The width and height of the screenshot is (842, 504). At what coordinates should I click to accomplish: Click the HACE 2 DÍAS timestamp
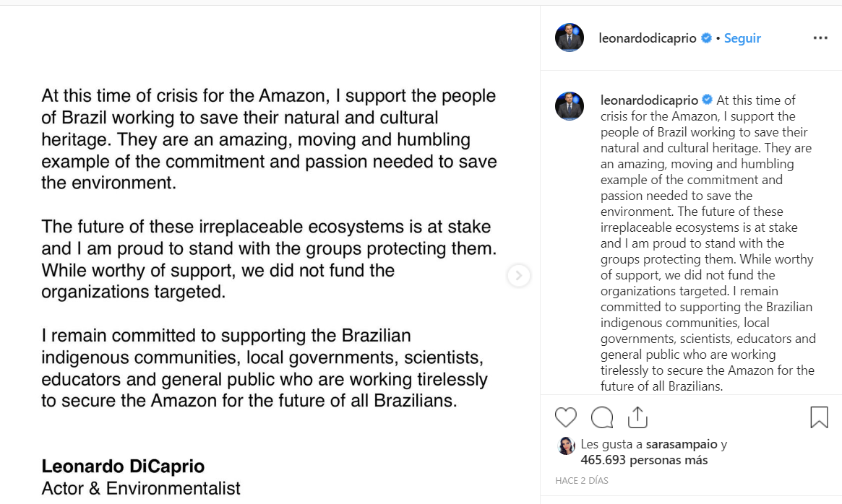(x=582, y=480)
